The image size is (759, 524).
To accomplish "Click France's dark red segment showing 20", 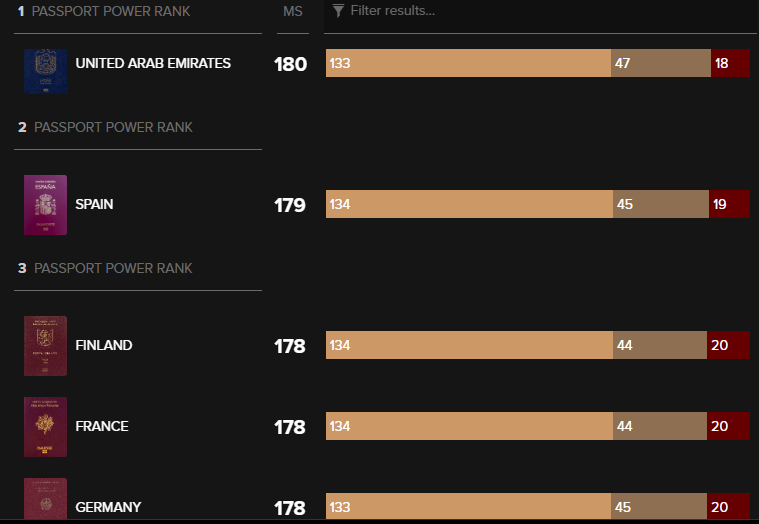I will pyautogui.click(x=728, y=426).
